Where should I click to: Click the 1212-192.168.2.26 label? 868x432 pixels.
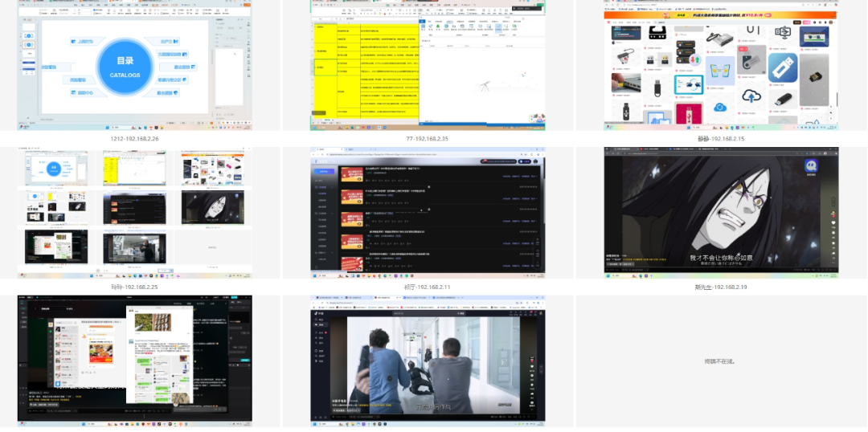point(134,139)
